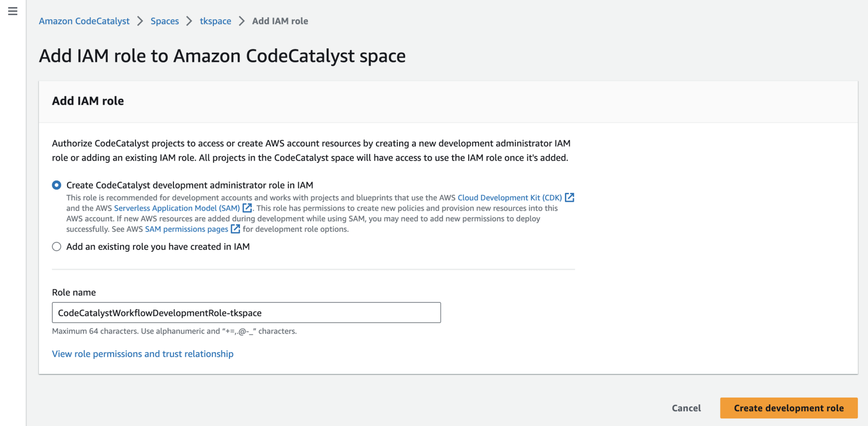Go to the tkspace space via breadcrumb
This screenshot has height=426, width=868.
tap(215, 21)
